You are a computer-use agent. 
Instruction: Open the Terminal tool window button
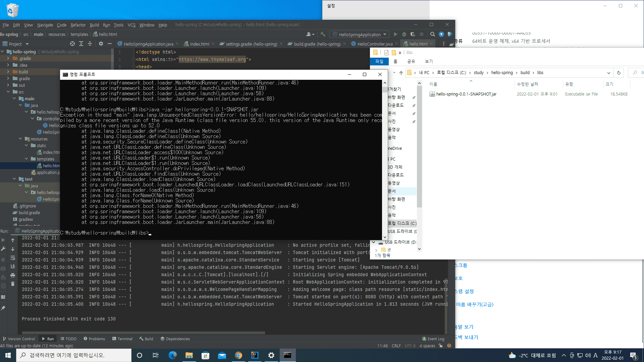point(122,339)
